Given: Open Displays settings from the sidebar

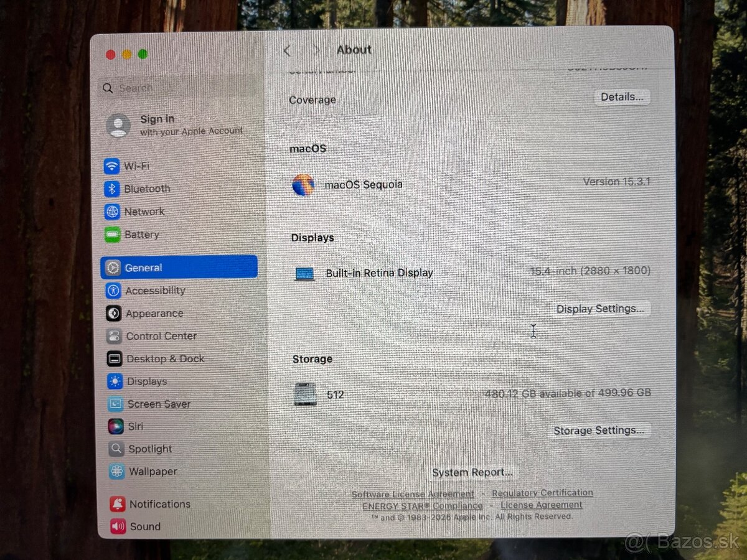Looking at the screenshot, I should 113,381.
